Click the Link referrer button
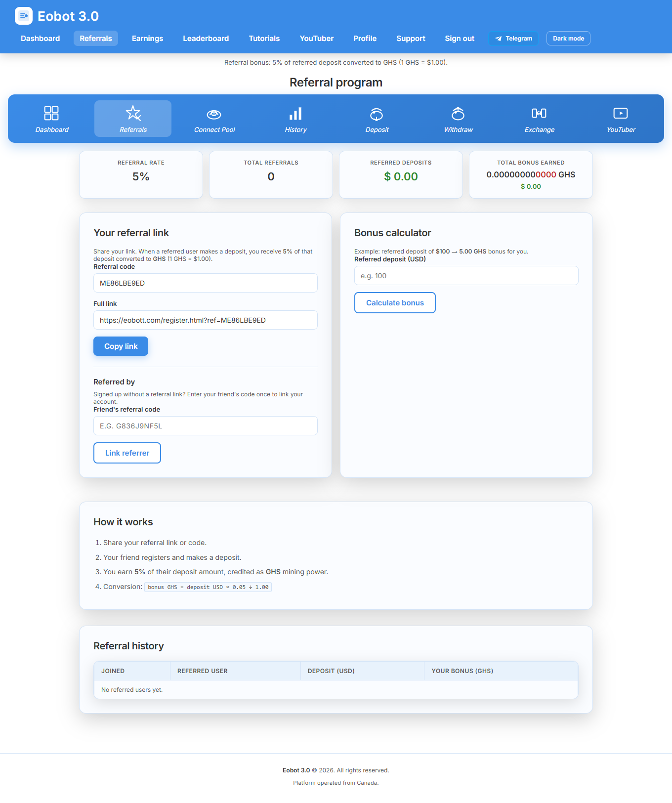Viewport: 672px width, 803px height. tap(127, 453)
